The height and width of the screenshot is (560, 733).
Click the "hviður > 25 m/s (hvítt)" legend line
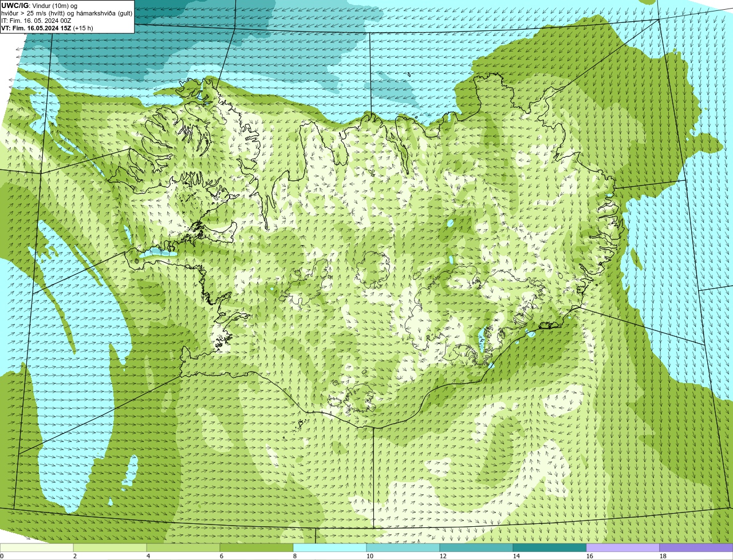(67, 13)
